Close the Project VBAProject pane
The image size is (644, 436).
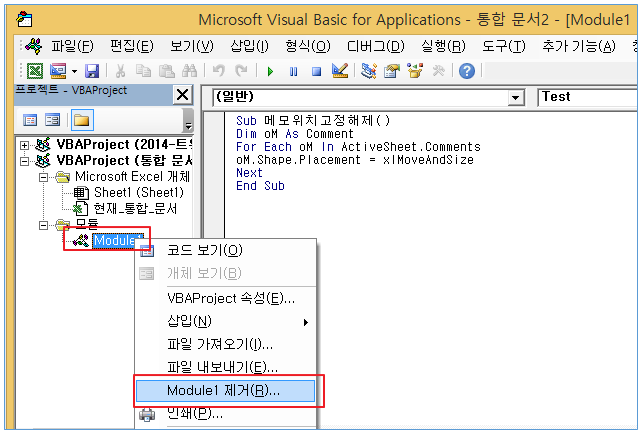coord(182,95)
